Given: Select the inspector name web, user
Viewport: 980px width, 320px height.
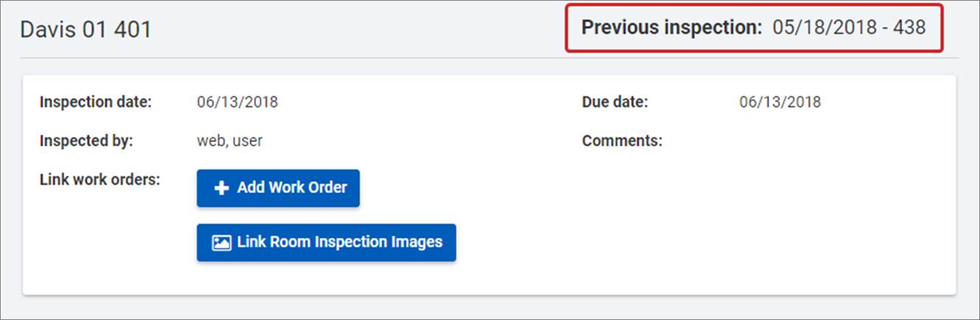Looking at the screenshot, I should click(x=230, y=140).
